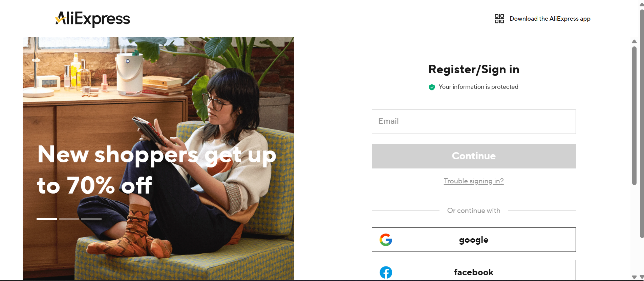Click the sign-in panel scrollbar thumb
Screen dimensions: 644x281
click(634, 115)
